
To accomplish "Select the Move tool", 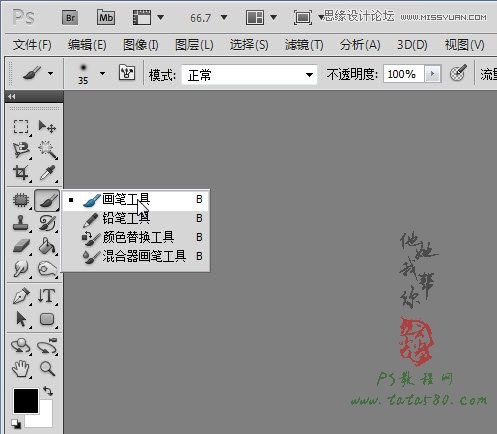I will pos(47,127).
